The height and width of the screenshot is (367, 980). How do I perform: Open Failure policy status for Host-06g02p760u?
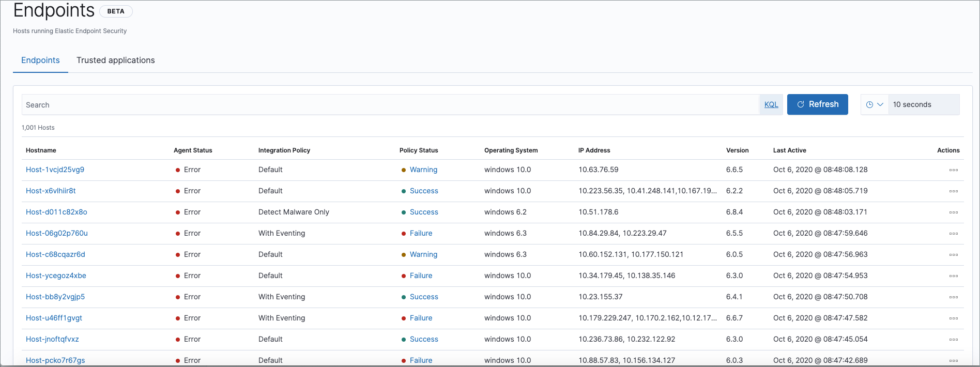pyautogui.click(x=421, y=233)
